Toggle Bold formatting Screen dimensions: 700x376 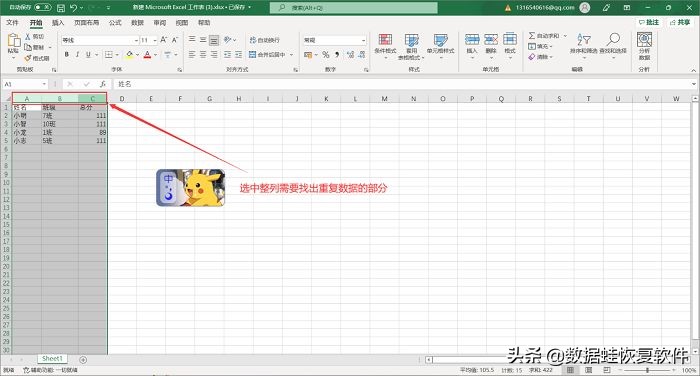tap(67, 54)
